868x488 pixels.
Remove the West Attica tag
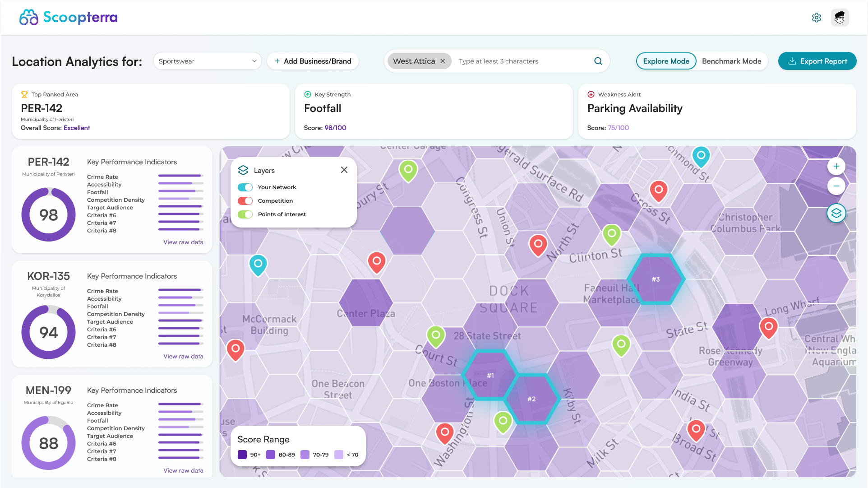point(443,61)
